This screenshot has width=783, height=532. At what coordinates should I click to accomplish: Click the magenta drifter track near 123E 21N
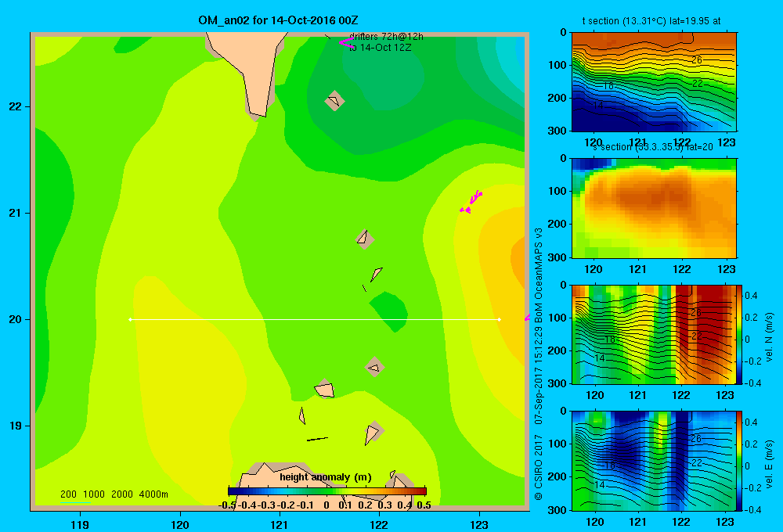click(x=471, y=202)
